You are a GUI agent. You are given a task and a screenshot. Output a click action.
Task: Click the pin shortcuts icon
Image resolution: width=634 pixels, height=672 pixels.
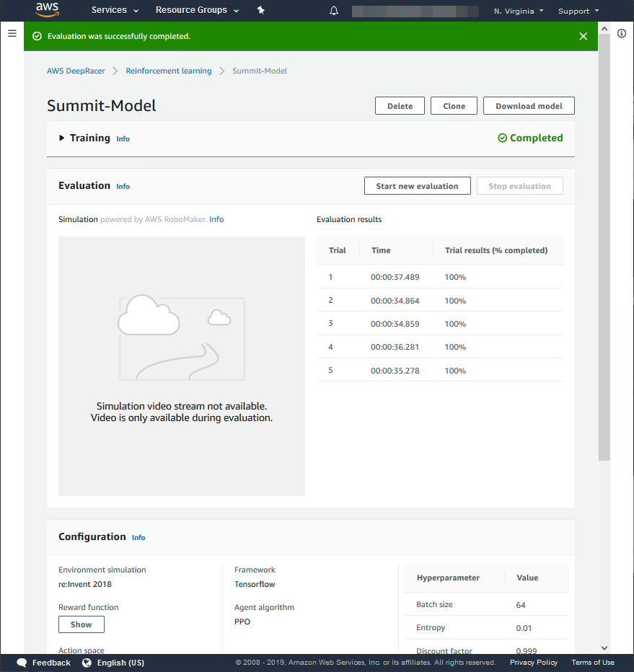pyautogui.click(x=261, y=11)
